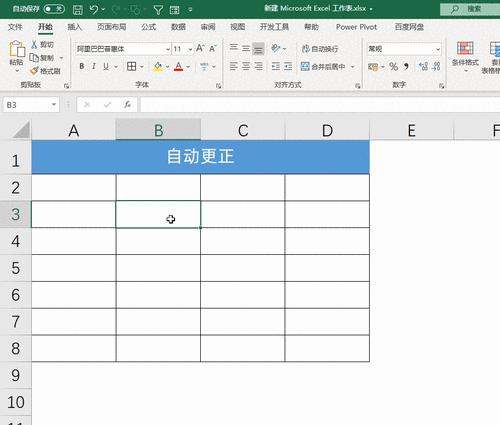Click the text Orientation icon

[x=276, y=49]
